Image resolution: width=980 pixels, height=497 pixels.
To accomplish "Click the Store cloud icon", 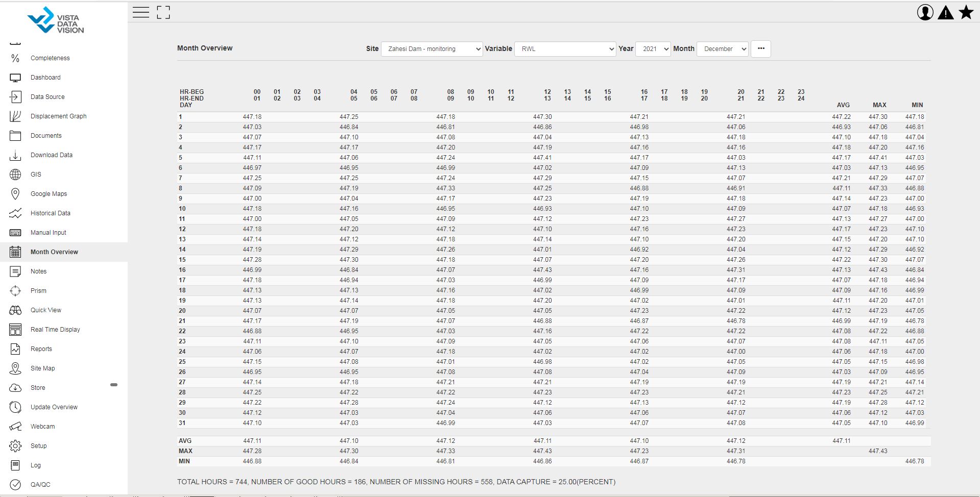I will pos(15,388).
